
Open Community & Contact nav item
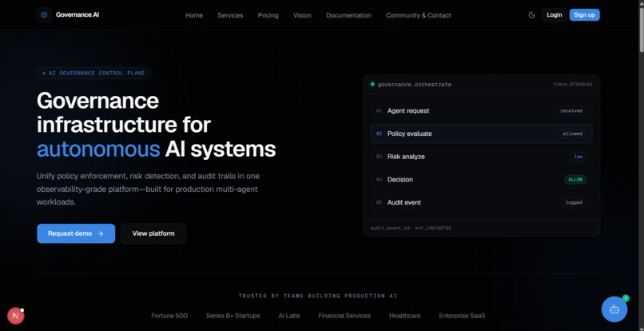pos(418,15)
